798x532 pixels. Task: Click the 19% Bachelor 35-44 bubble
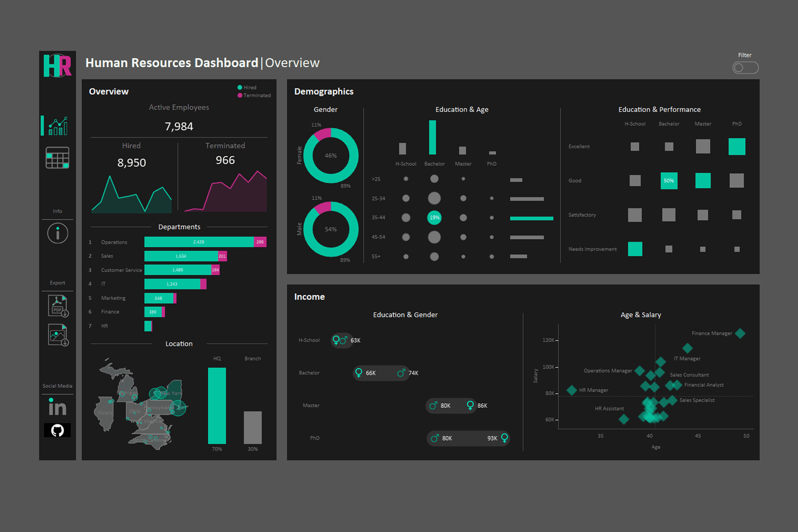click(x=434, y=217)
